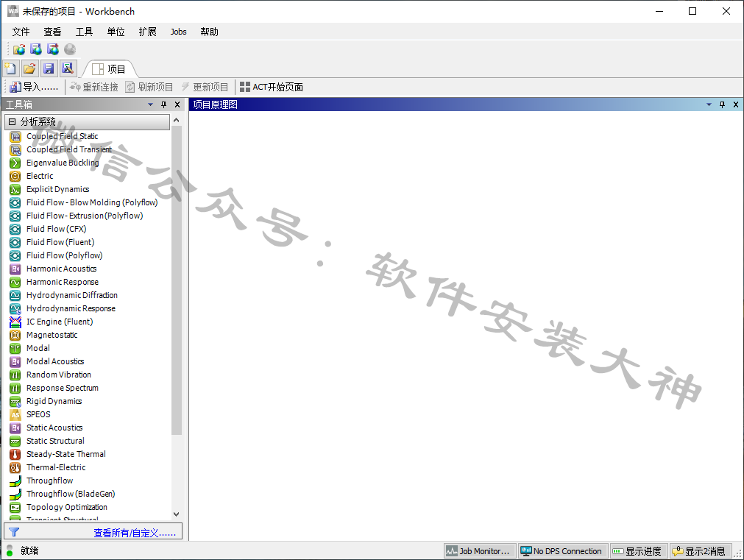Click the folder-with-globe open-from-repository icon
This screenshot has height=560, width=744.
[x=19, y=49]
